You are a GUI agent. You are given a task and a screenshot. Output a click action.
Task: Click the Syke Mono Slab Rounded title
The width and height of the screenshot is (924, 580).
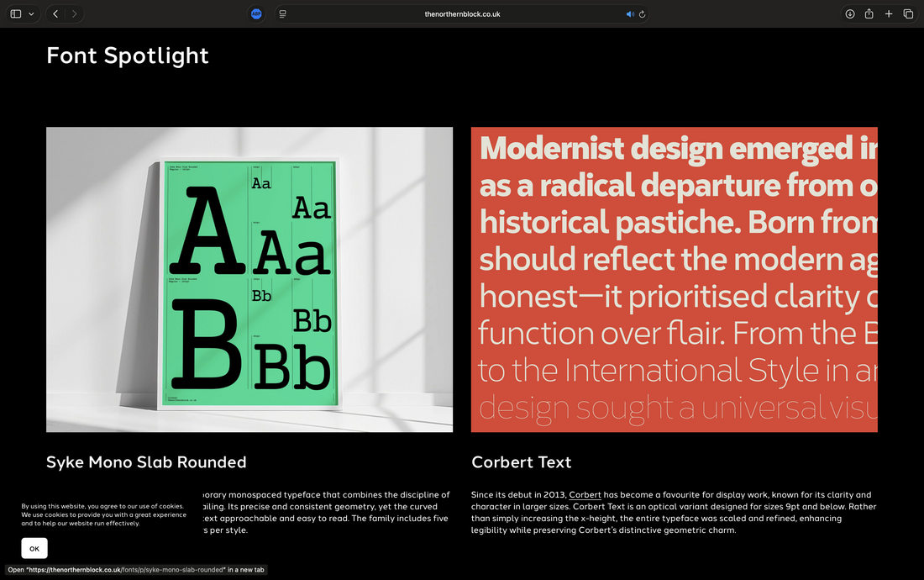(x=146, y=462)
